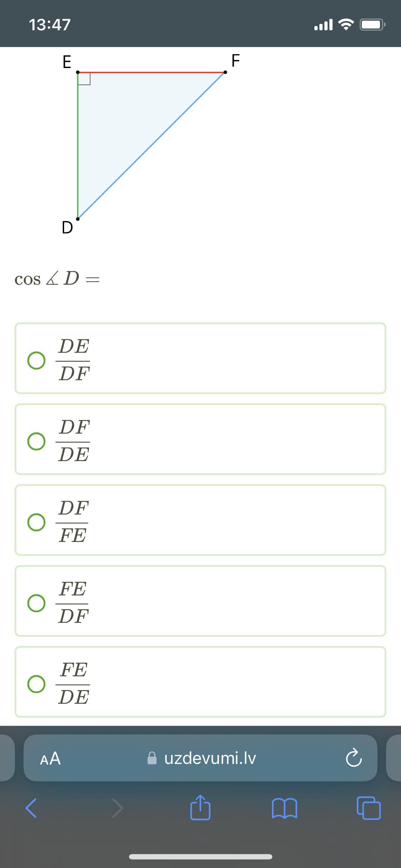Tap the Safari forward arrow
Screen dimensions: 401x868
click(117, 808)
